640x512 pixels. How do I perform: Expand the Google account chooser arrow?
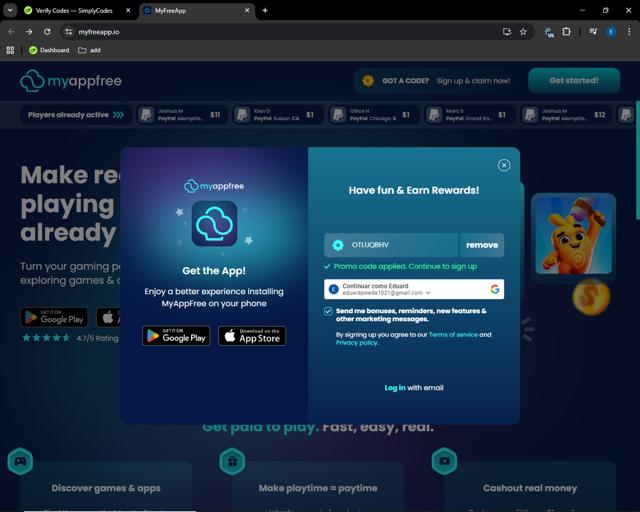(428, 293)
